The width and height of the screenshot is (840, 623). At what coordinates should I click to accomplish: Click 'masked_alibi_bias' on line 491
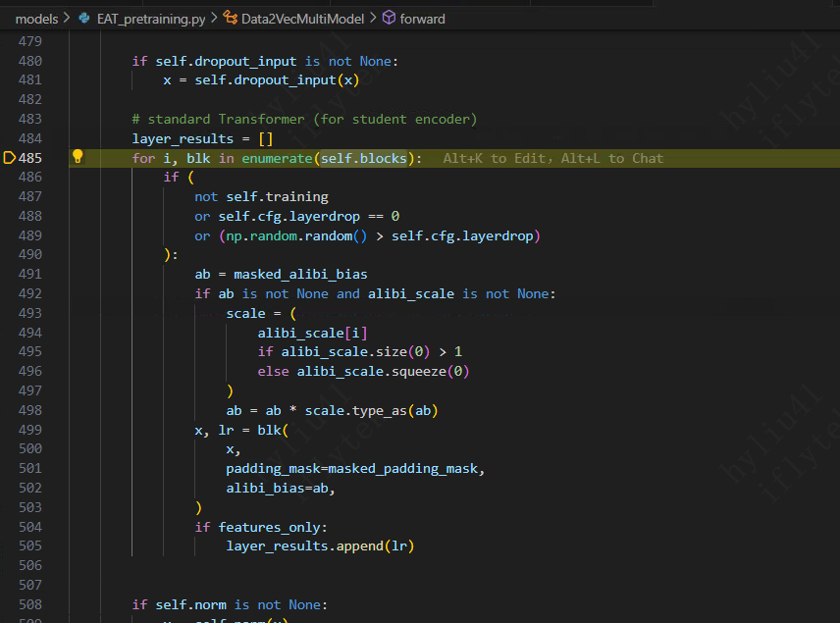(300, 275)
